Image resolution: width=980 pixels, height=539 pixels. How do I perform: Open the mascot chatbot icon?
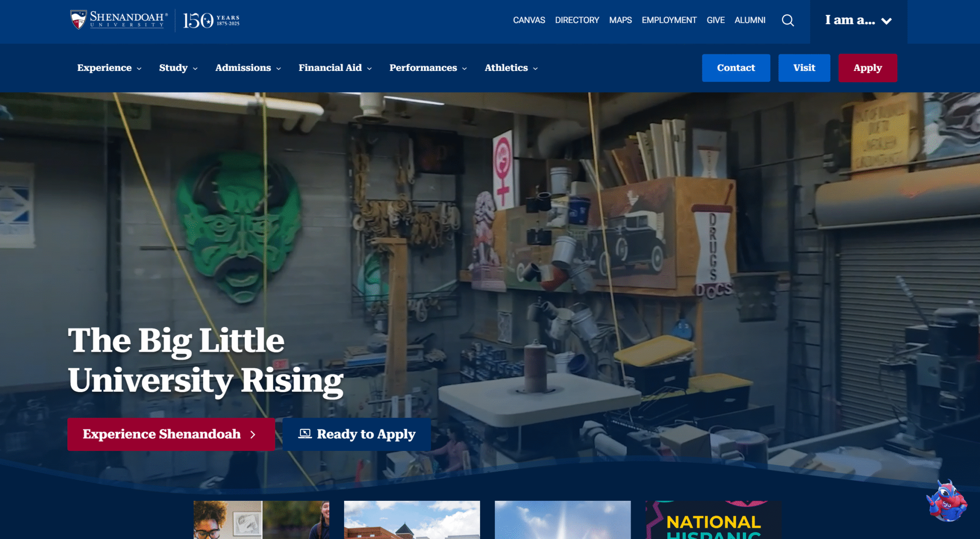tap(946, 502)
